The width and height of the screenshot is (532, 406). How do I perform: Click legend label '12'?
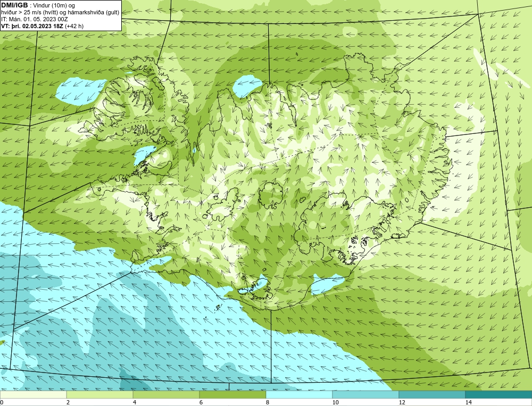[x=402, y=402]
